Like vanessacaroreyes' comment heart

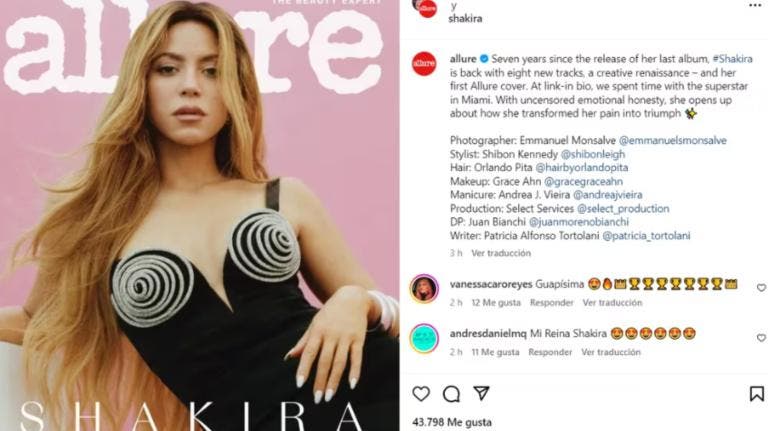coord(761,288)
